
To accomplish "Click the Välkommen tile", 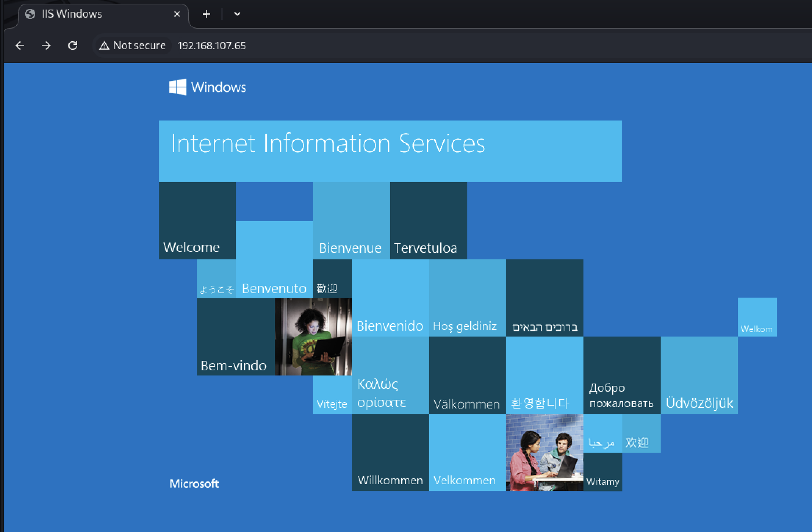I will 468,375.
